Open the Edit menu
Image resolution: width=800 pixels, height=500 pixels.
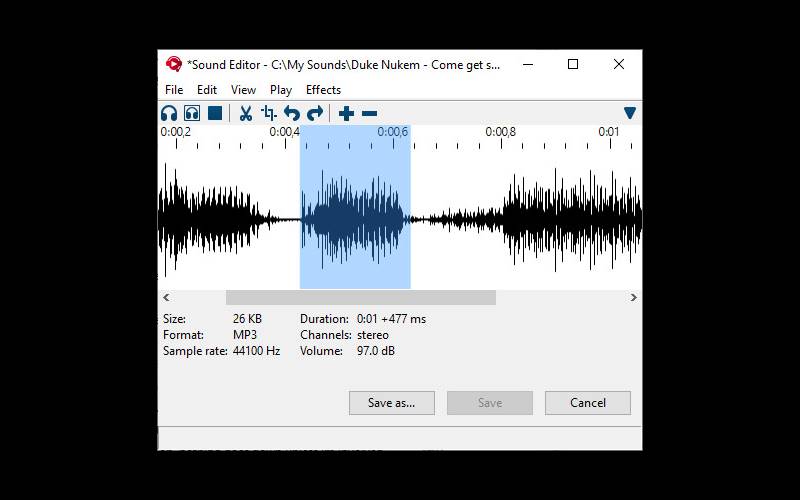tap(207, 90)
